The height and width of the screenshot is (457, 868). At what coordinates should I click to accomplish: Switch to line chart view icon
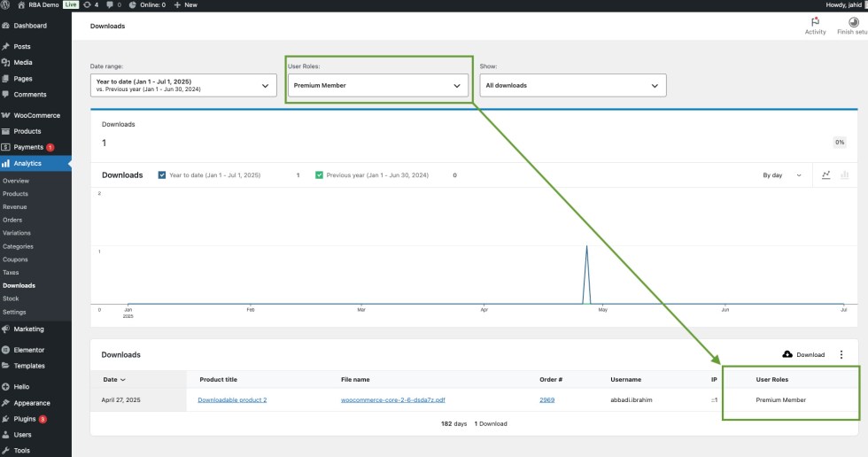pos(825,175)
